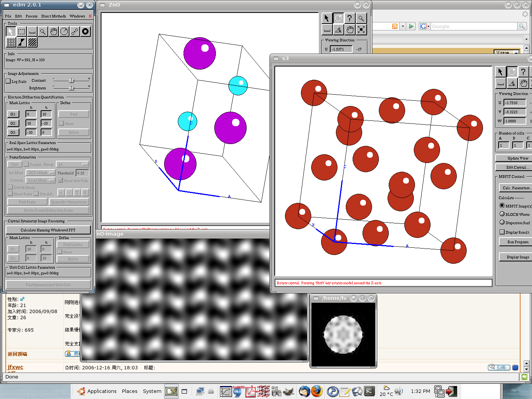This screenshot has height=399, width=532.
Task: Select the MBFIT Image(s) radio button
Action: [502, 206]
